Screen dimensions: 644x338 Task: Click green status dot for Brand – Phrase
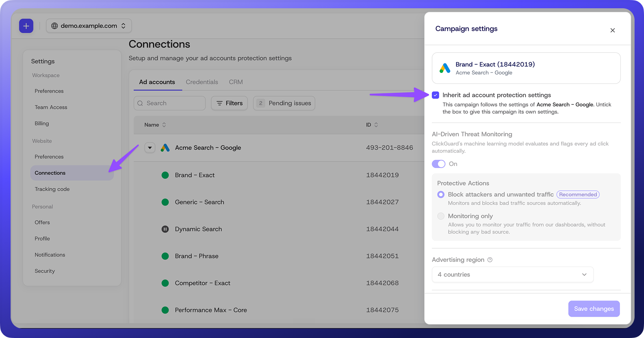click(165, 256)
